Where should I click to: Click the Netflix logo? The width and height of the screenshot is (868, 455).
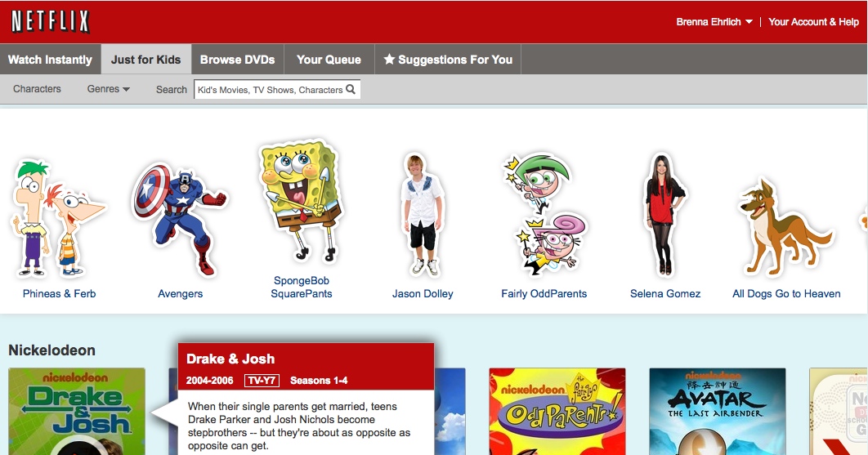click(x=51, y=21)
